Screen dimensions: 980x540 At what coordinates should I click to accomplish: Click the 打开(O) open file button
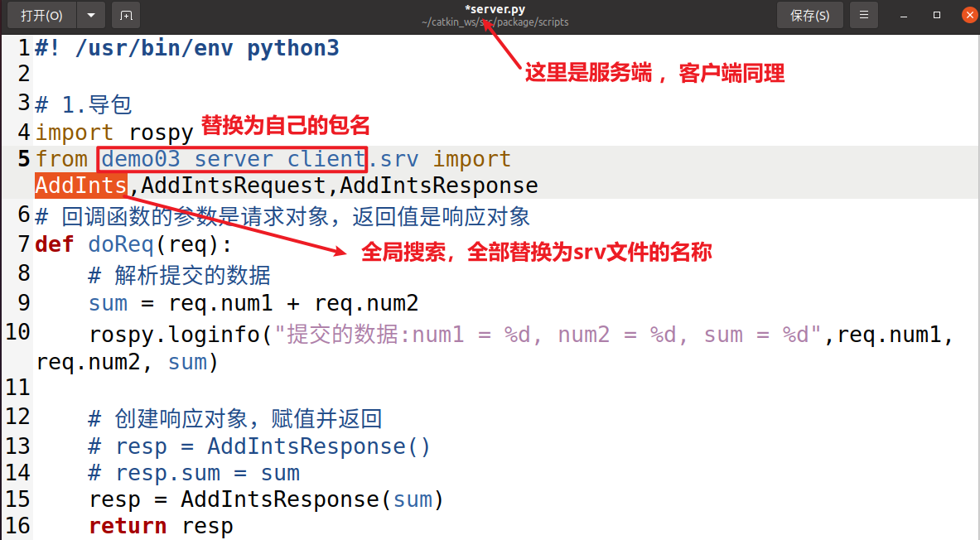coord(41,15)
